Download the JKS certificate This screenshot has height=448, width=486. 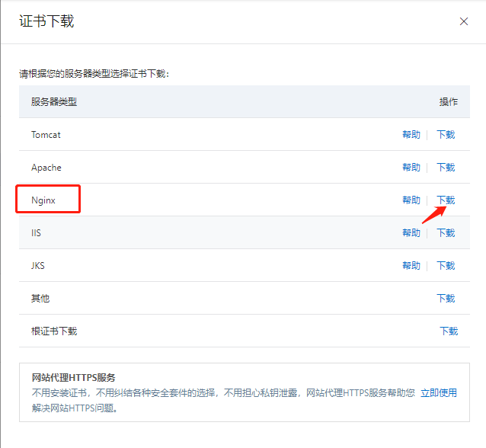pyautogui.click(x=446, y=266)
